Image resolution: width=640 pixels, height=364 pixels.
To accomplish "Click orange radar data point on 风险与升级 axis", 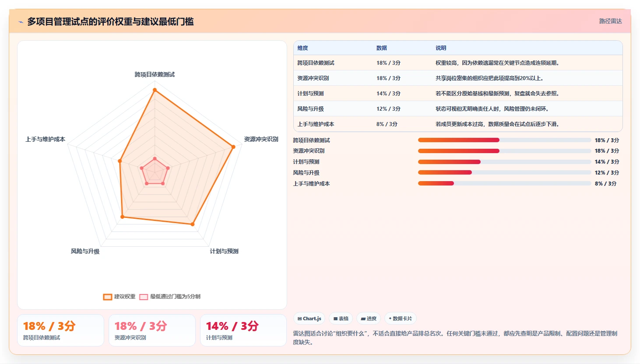I will point(123,217).
